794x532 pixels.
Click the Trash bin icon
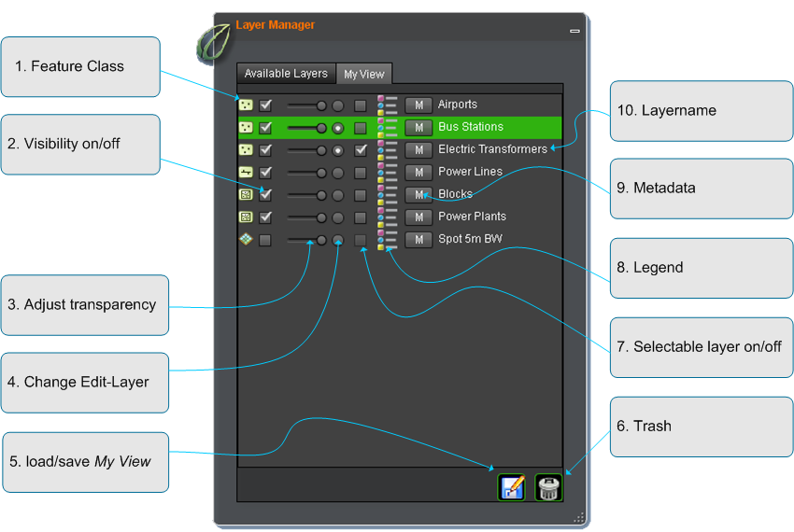coord(548,486)
